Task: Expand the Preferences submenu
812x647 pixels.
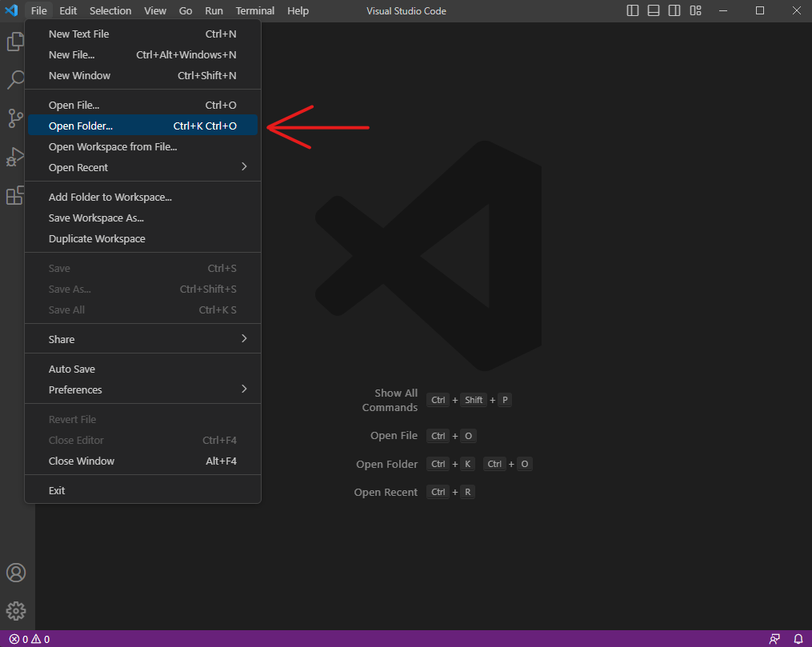Action: click(144, 389)
